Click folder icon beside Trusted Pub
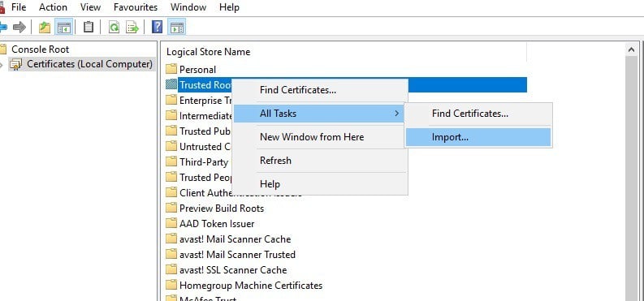The image size is (644, 301). tap(171, 131)
